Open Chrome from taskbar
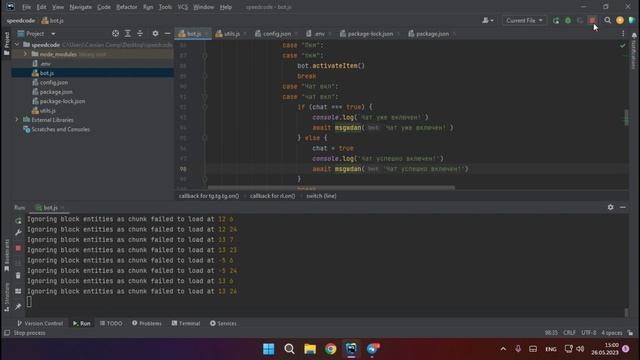Image resolution: width=640 pixels, height=360 pixels. 331,349
